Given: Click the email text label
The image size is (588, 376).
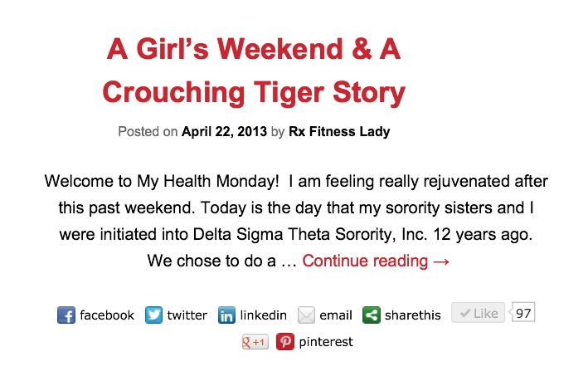Looking at the screenshot, I should pyautogui.click(x=336, y=315).
